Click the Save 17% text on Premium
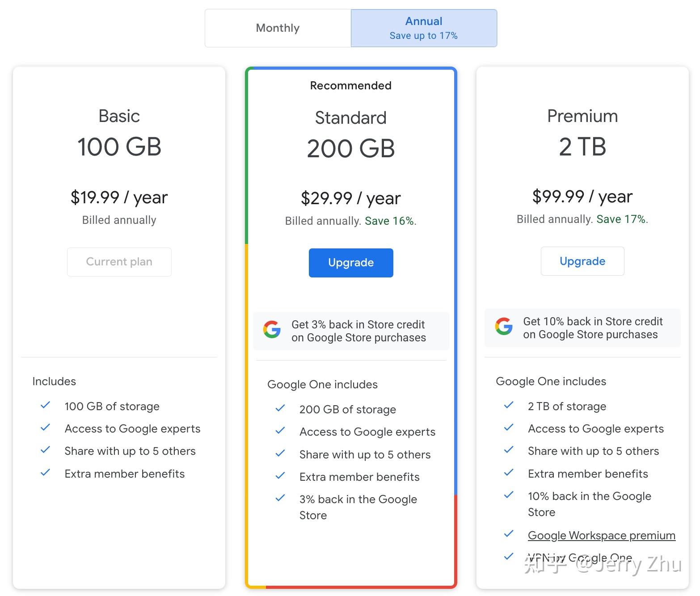The height and width of the screenshot is (596, 700). (x=621, y=219)
